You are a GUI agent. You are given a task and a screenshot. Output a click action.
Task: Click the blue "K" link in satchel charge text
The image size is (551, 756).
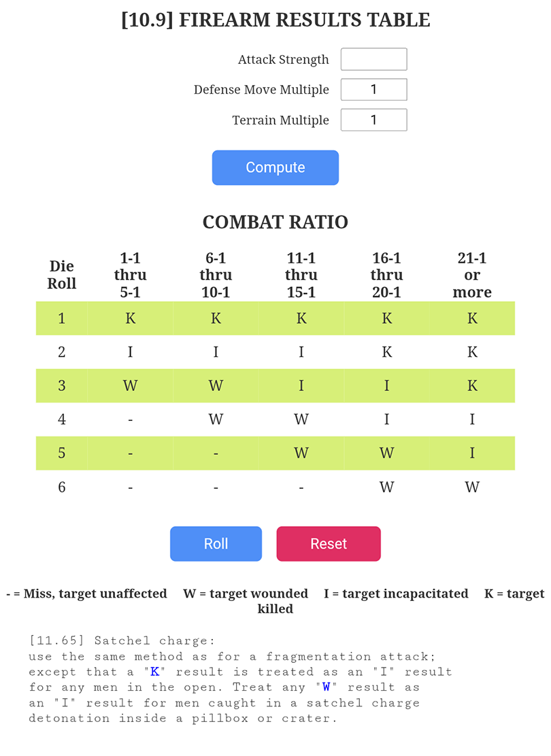click(155, 672)
